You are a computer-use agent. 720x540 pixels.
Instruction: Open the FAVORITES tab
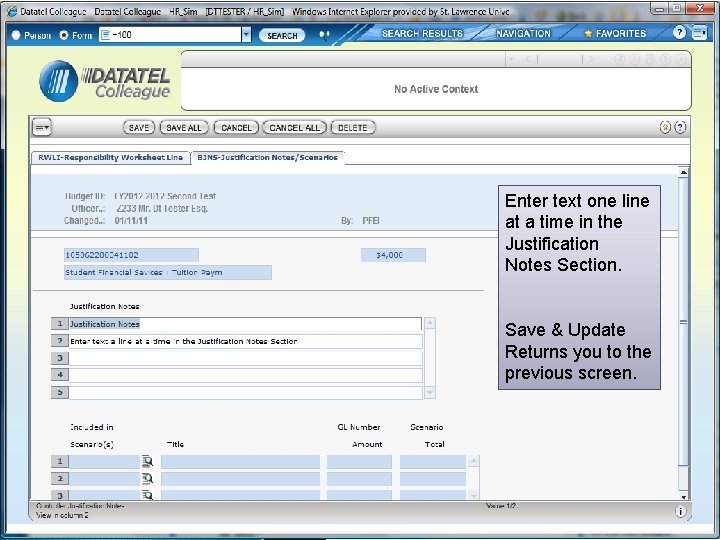(x=615, y=34)
